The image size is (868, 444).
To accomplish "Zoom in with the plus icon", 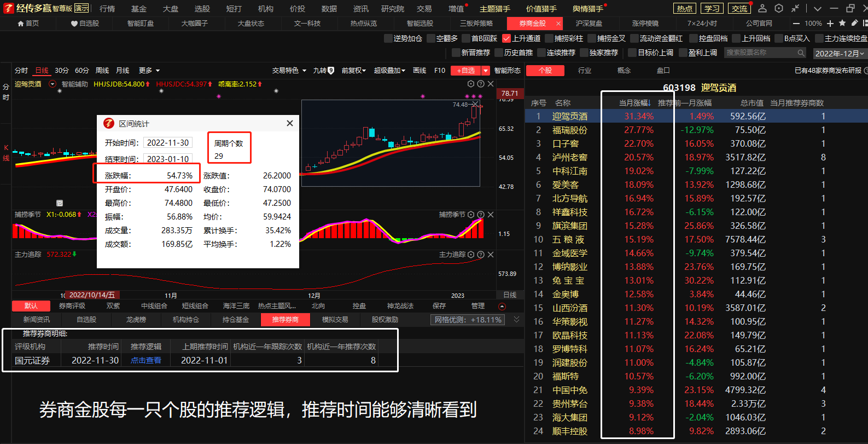I will 830,23.
